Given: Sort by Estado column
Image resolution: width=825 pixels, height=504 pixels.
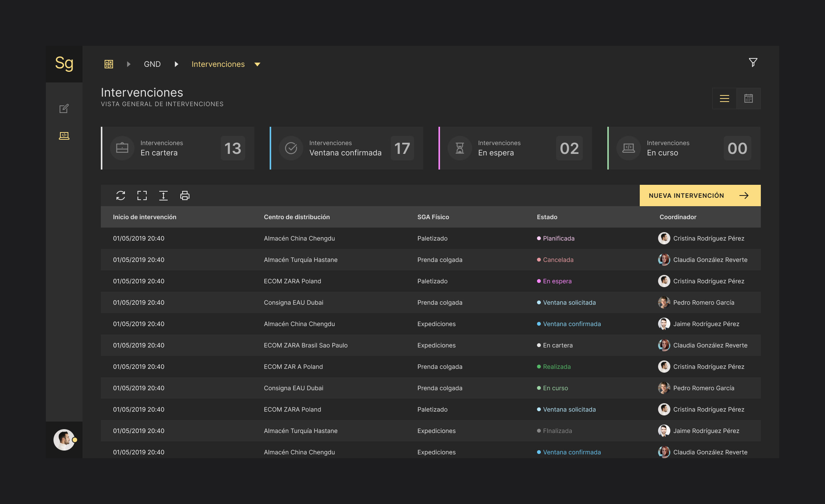Looking at the screenshot, I should pyautogui.click(x=547, y=217).
